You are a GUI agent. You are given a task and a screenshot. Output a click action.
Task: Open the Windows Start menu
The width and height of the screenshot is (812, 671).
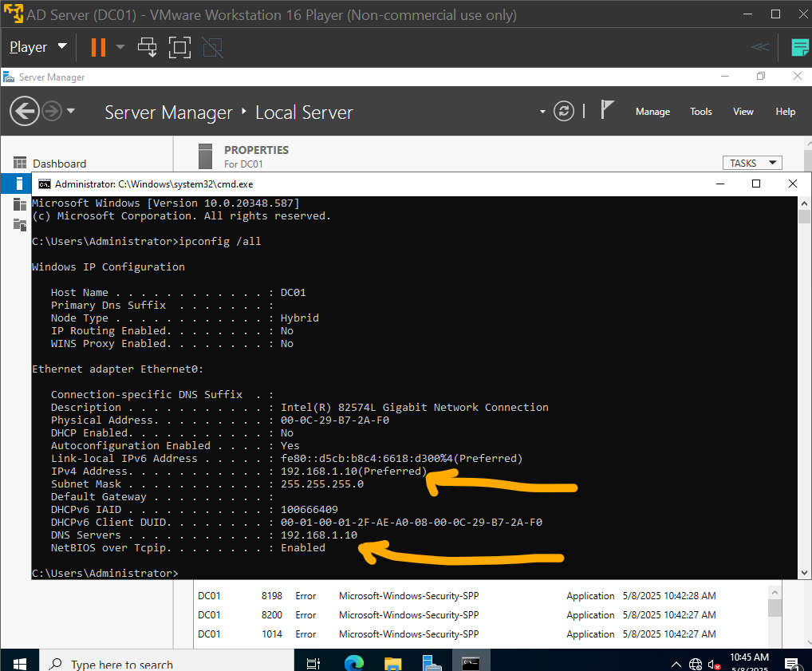pyautogui.click(x=20, y=663)
